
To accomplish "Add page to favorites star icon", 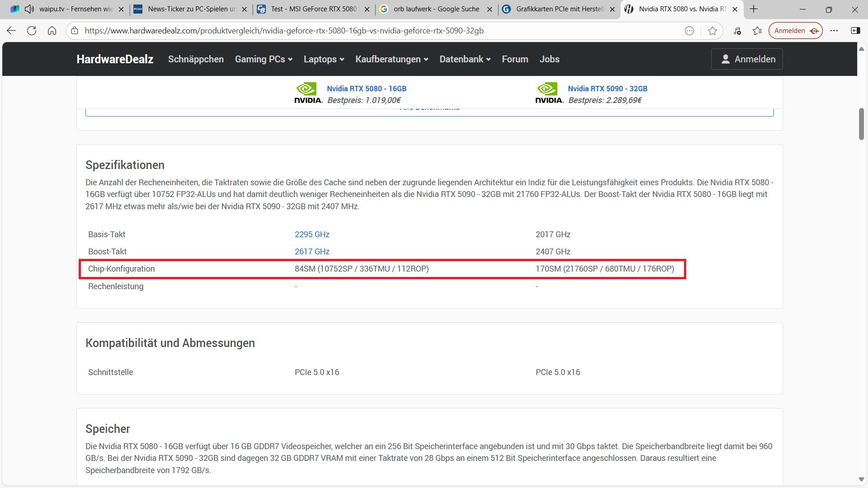I will point(712,31).
